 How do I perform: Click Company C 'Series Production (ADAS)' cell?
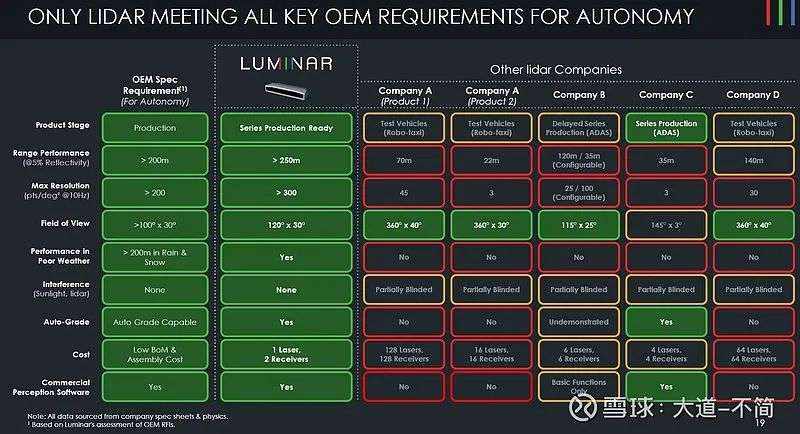[666, 127]
